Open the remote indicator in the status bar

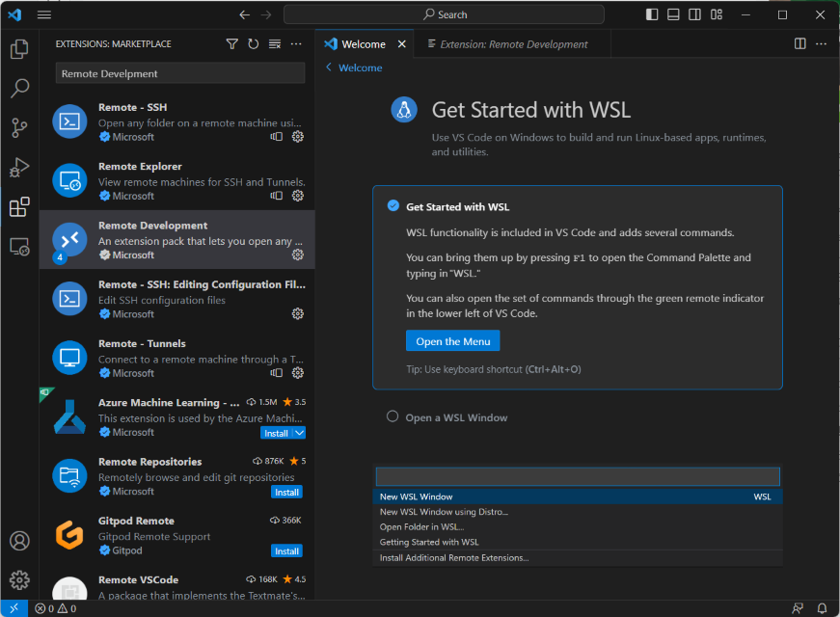coord(13,608)
